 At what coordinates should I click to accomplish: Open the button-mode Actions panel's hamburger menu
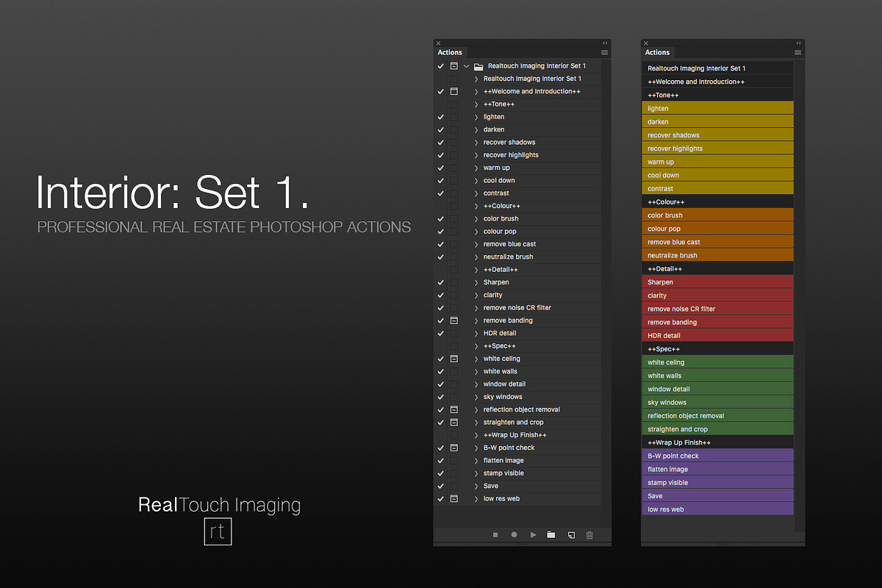[798, 52]
